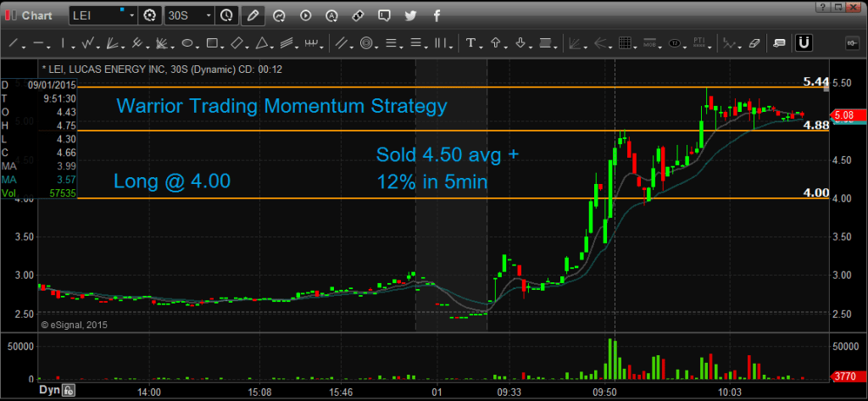Pick the text annotation tool
Image resolution: width=868 pixels, height=401 pixels.
pos(471,42)
